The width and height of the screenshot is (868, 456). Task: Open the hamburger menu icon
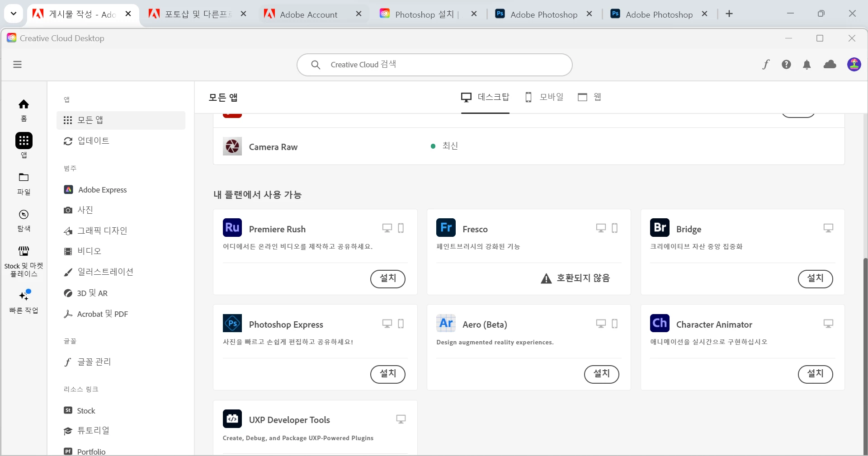[x=18, y=65]
